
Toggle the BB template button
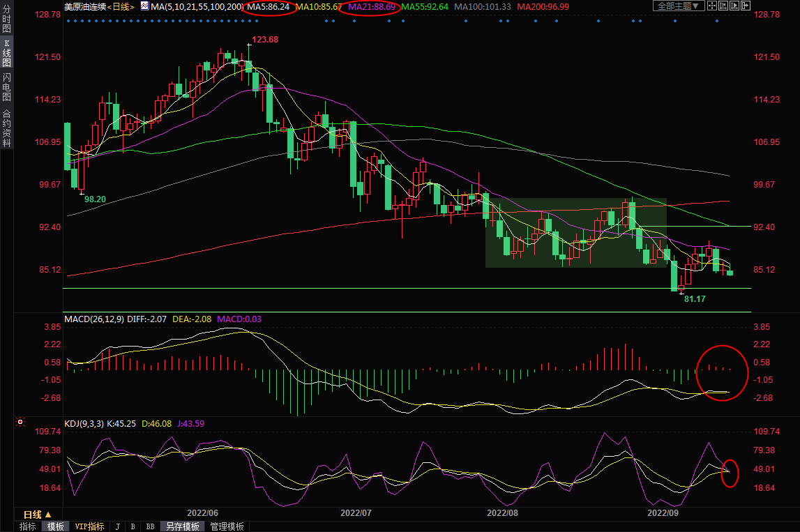150,526
